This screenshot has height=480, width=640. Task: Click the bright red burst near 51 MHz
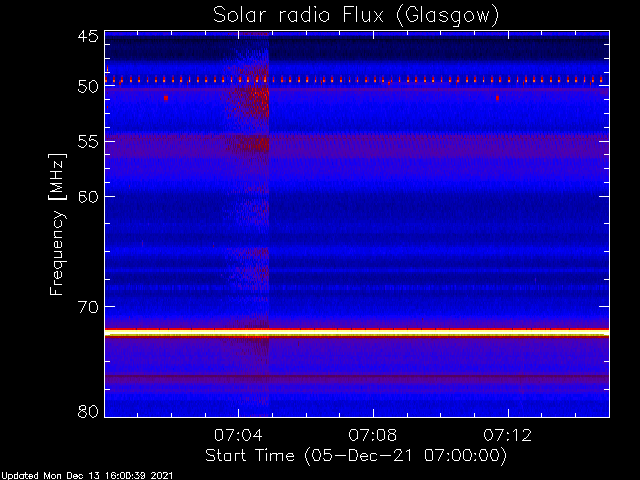click(x=258, y=101)
